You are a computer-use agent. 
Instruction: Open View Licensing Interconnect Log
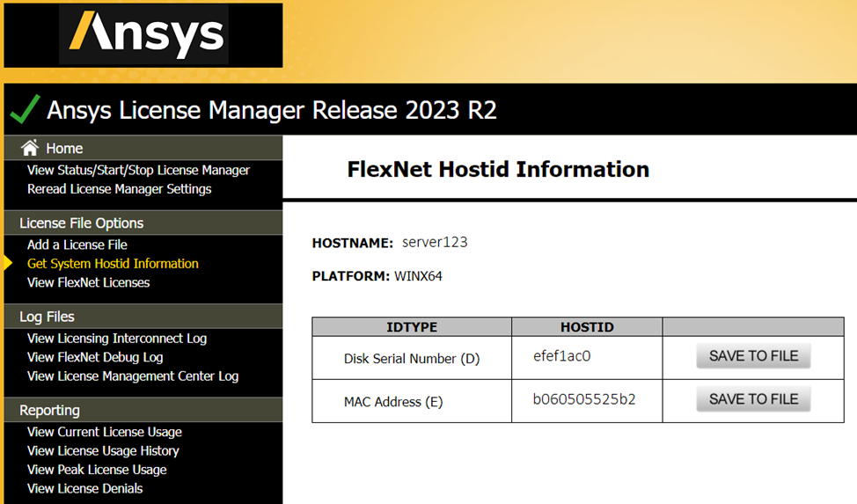116,339
